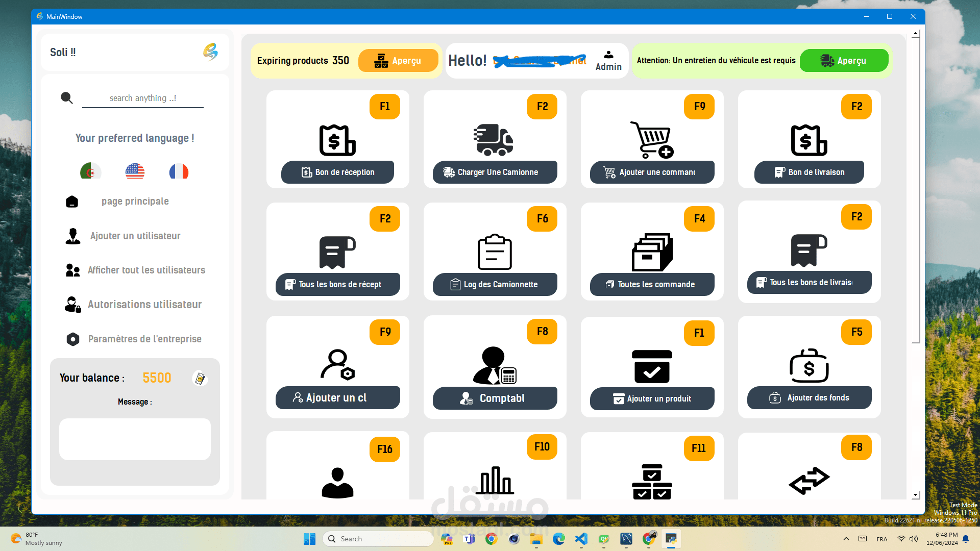Click the scrollbar down arrow
Viewport: 980px width, 551px height.
pyautogui.click(x=916, y=495)
